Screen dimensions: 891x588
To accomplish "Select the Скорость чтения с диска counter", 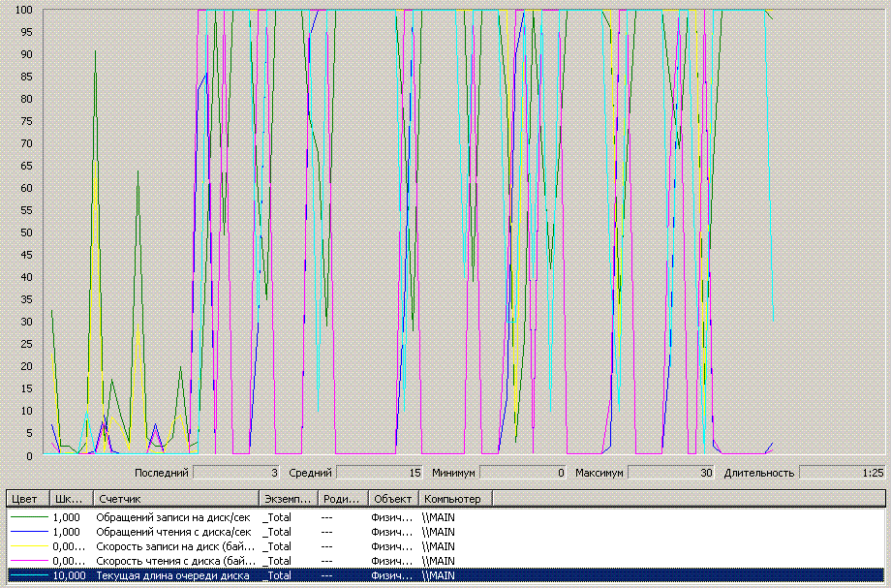I will (x=174, y=560).
